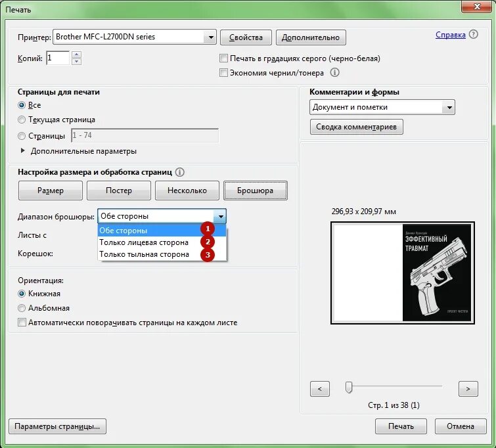Open the help question mark icon
Viewport: 496px width, 448px height.
[473, 34]
